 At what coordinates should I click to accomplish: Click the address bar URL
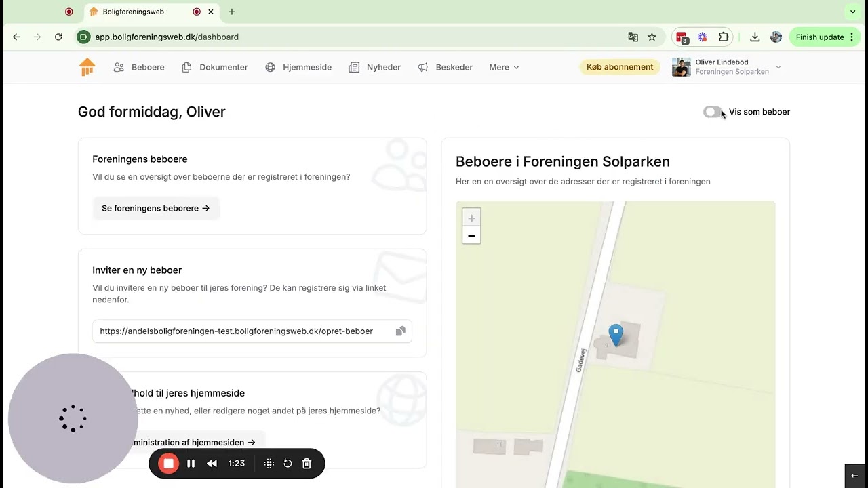(x=167, y=37)
